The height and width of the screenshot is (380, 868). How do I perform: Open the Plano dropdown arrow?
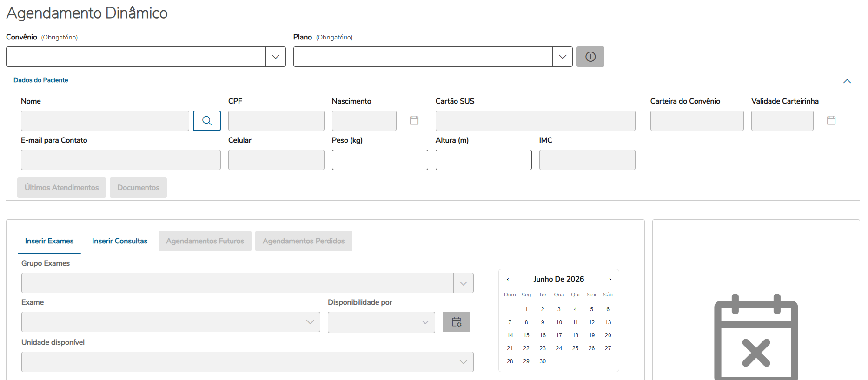(x=563, y=57)
